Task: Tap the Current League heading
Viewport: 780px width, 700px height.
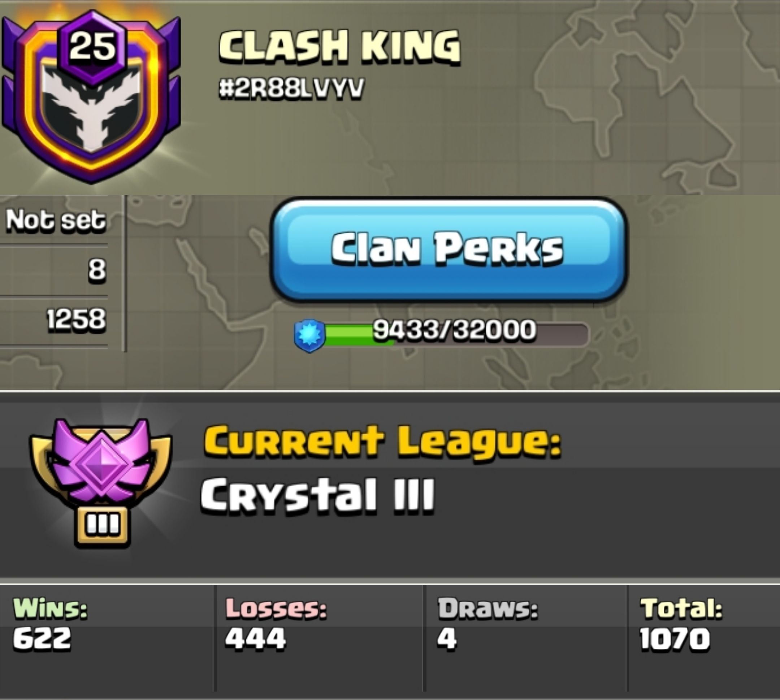Action: [382, 442]
